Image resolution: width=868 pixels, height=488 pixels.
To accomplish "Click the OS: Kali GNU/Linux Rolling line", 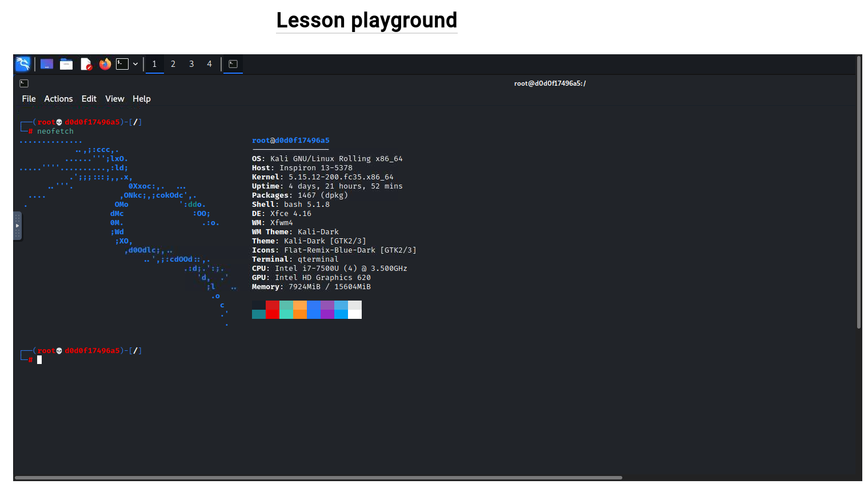I will click(327, 159).
